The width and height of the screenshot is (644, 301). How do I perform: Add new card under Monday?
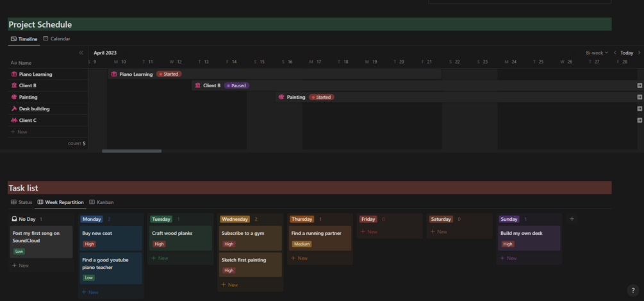(x=90, y=293)
